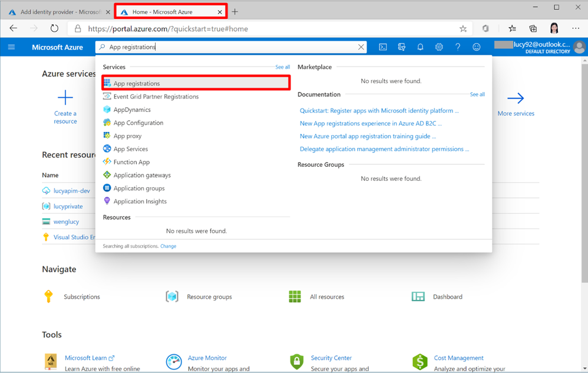Open Cost Management tool link
The width and height of the screenshot is (588, 373).
(x=458, y=358)
